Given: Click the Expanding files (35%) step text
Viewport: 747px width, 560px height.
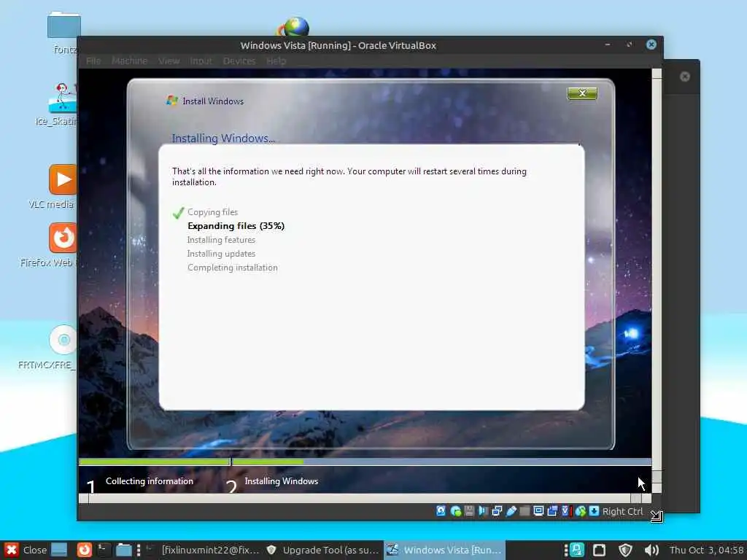Looking at the screenshot, I should 236,226.
